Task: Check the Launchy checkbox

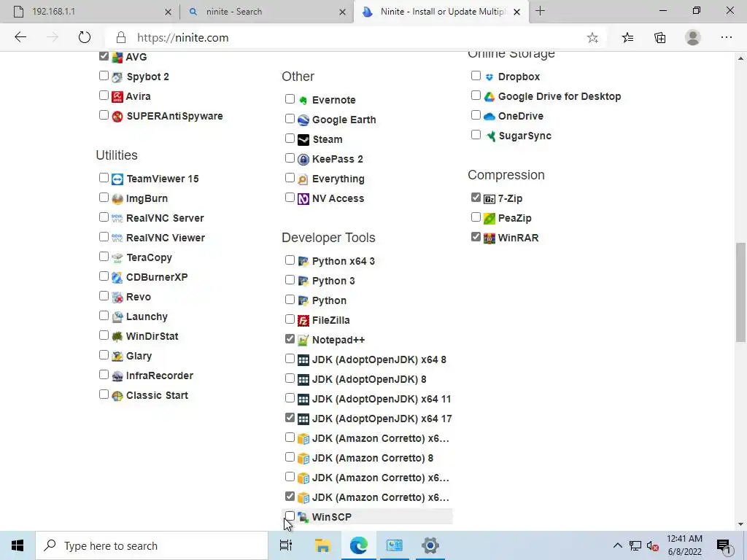Action: point(104,315)
